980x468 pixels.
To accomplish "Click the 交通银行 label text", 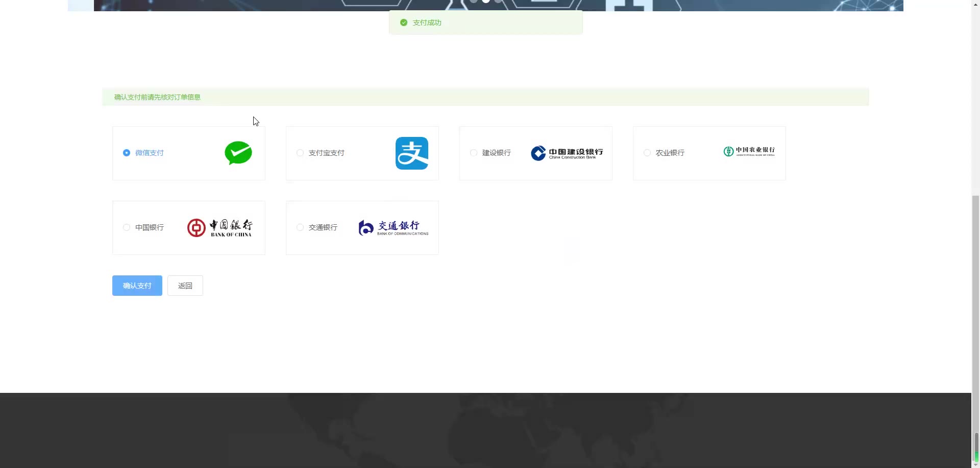I will pos(323,227).
